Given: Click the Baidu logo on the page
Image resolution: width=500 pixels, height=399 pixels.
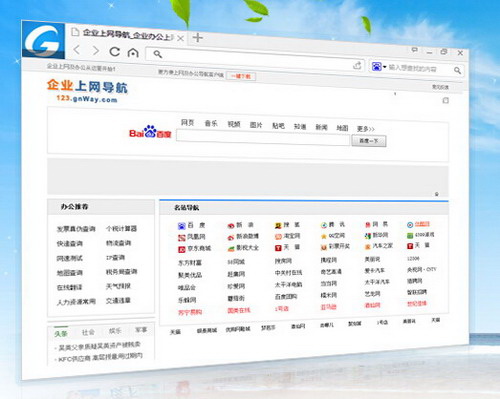Looking at the screenshot, I should [150, 132].
